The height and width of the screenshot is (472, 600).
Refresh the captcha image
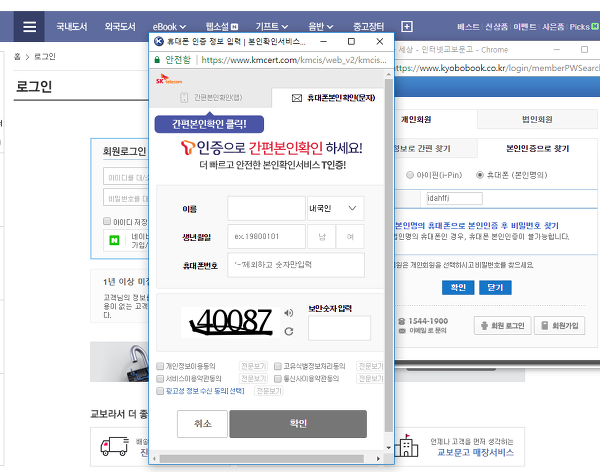(x=289, y=331)
